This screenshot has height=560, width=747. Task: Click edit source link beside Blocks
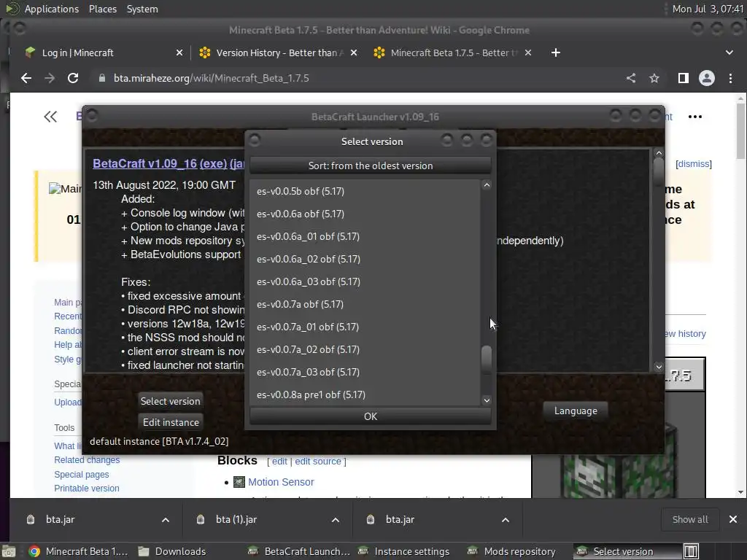(318, 461)
